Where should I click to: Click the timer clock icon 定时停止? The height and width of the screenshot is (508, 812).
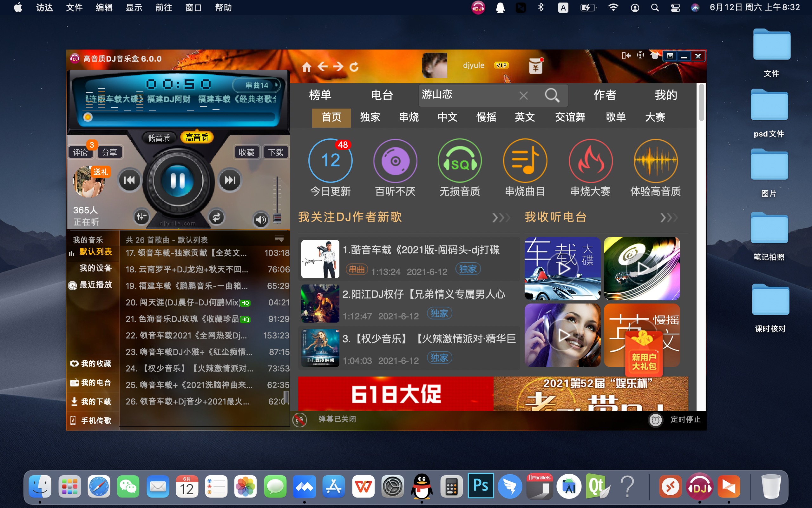pyautogui.click(x=655, y=420)
